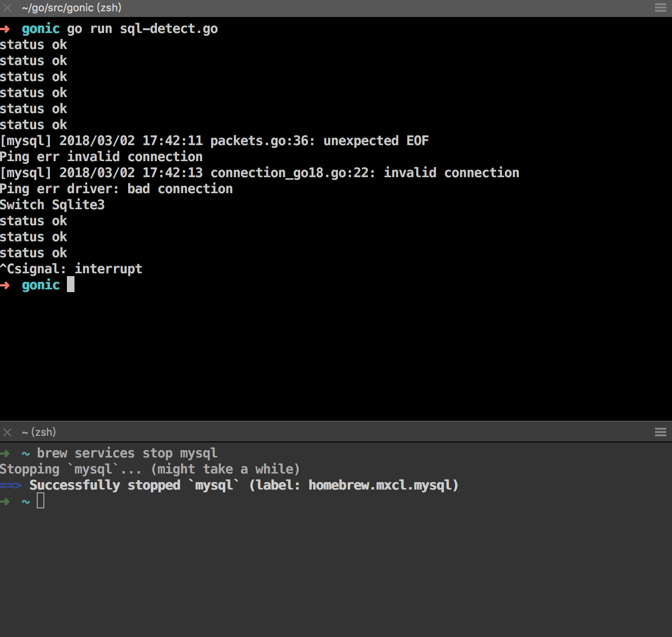This screenshot has width=672, height=637.
Task: Click the Switch Sqlite3 output line
Action: point(52,205)
